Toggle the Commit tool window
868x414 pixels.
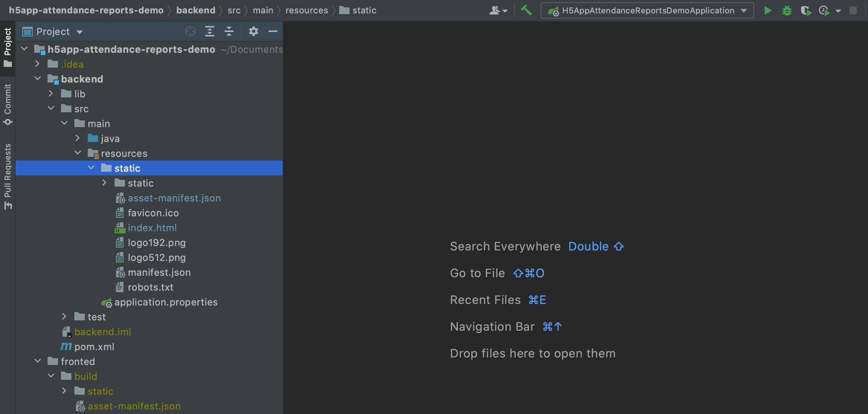pyautogui.click(x=7, y=103)
